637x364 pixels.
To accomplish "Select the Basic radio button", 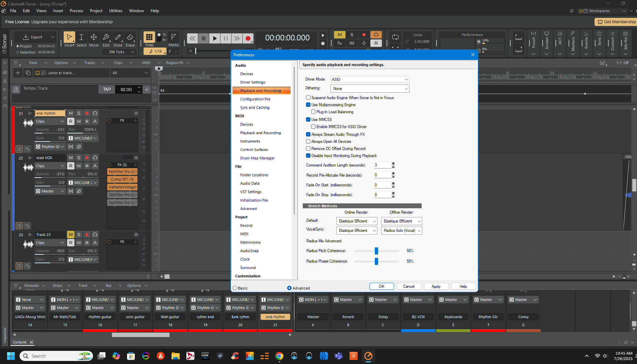I will pyautogui.click(x=235, y=288).
